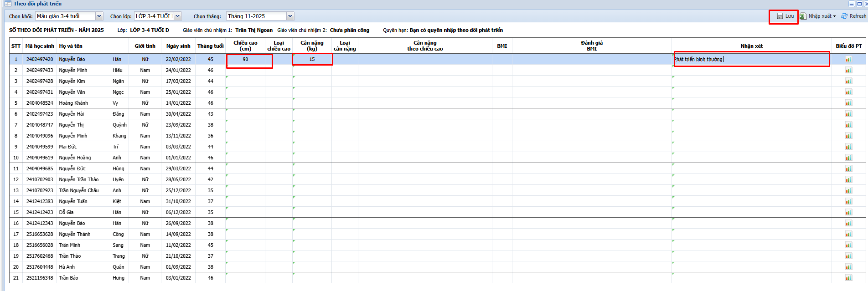Open growth chart for Trần Bảo Hưng
This screenshot has width=868, height=291.
pos(848,278)
